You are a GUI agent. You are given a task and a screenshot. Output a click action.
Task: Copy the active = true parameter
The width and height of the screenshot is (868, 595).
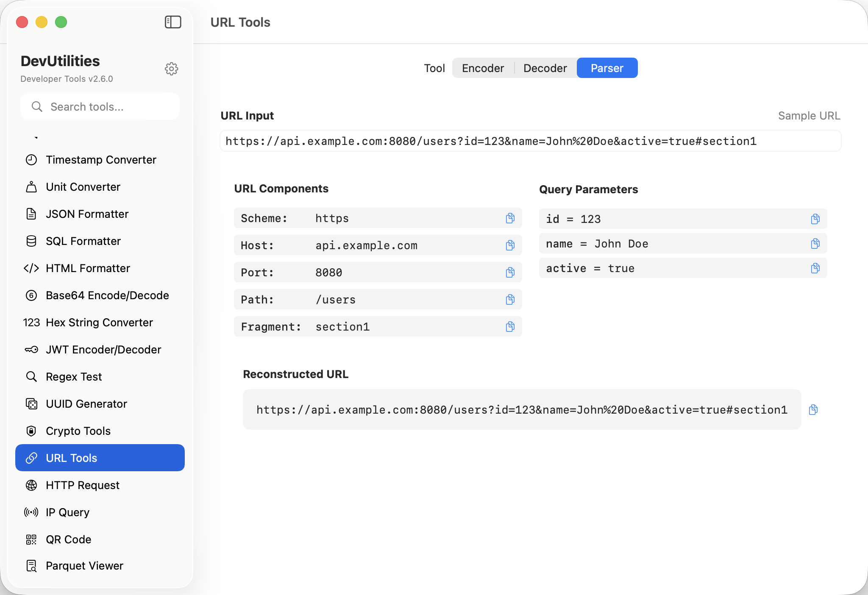coord(815,268)
